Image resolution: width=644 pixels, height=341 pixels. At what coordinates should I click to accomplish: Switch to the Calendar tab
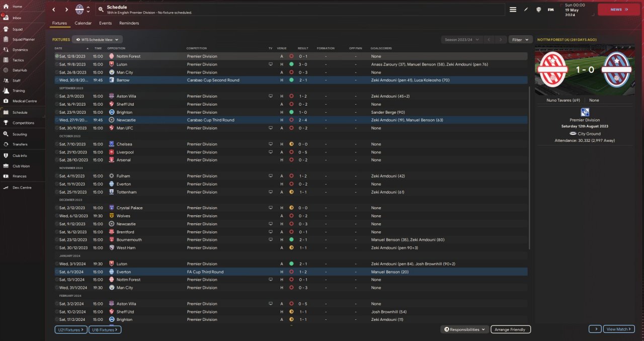[83, 23]
